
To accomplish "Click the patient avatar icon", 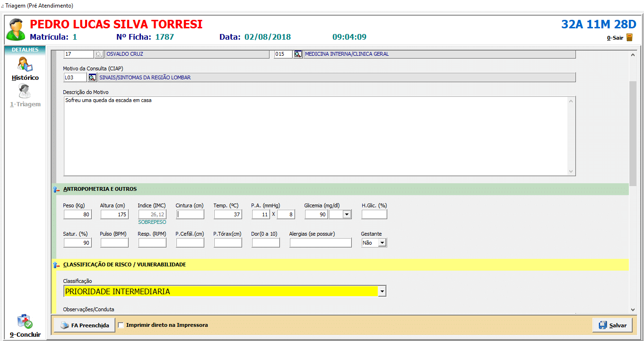I will 16,30.
